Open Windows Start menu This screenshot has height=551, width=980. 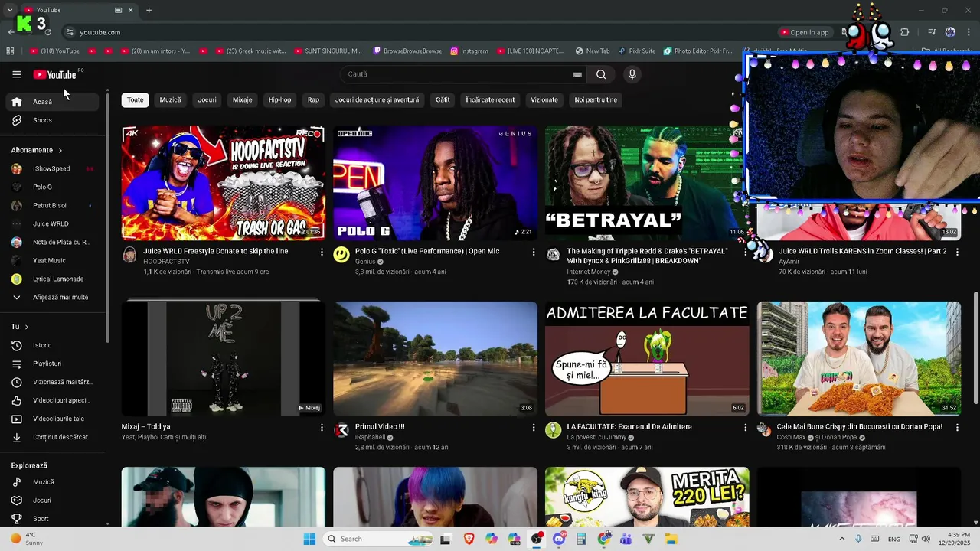[x=309, y=539]
